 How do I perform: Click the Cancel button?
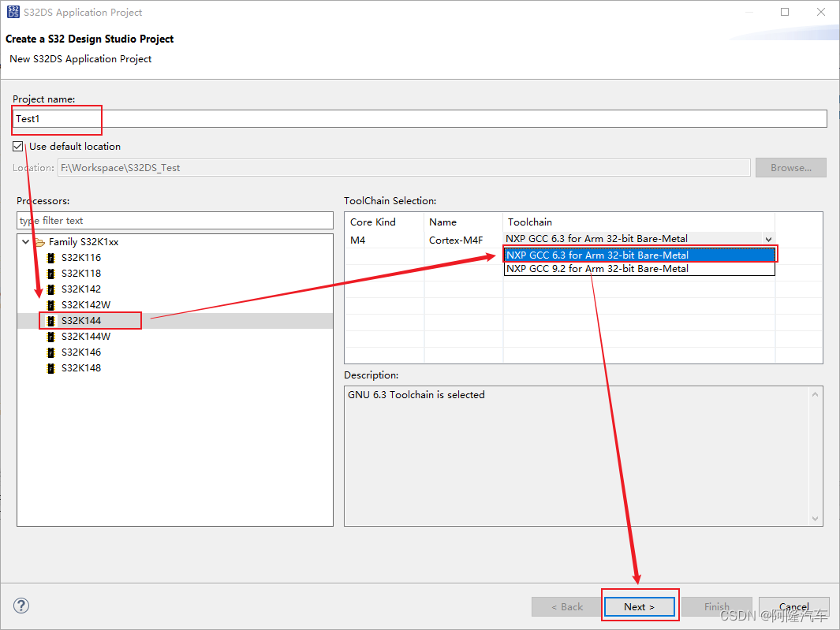(x=794, y=607)
